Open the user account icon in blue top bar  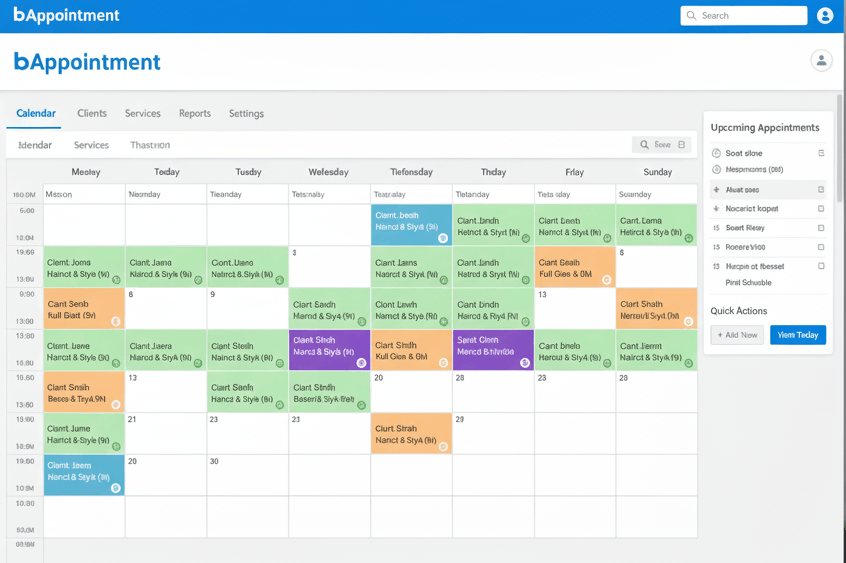pyautogui.click(x=825, y=15)
